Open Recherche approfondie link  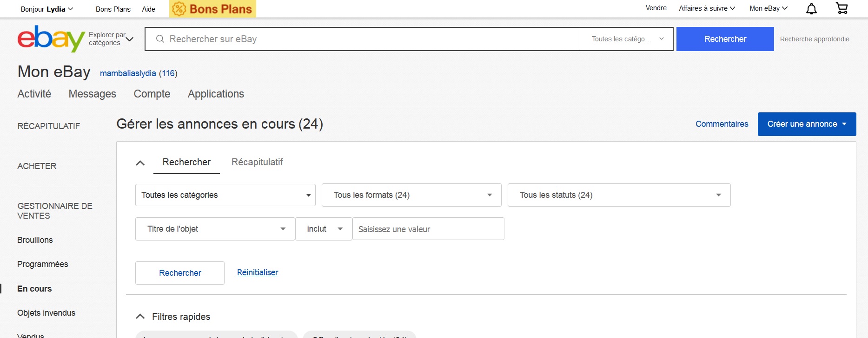coord(815,39)
